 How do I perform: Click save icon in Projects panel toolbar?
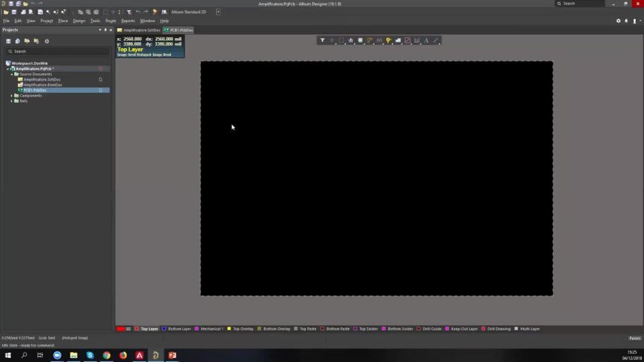tap(8, 41)
